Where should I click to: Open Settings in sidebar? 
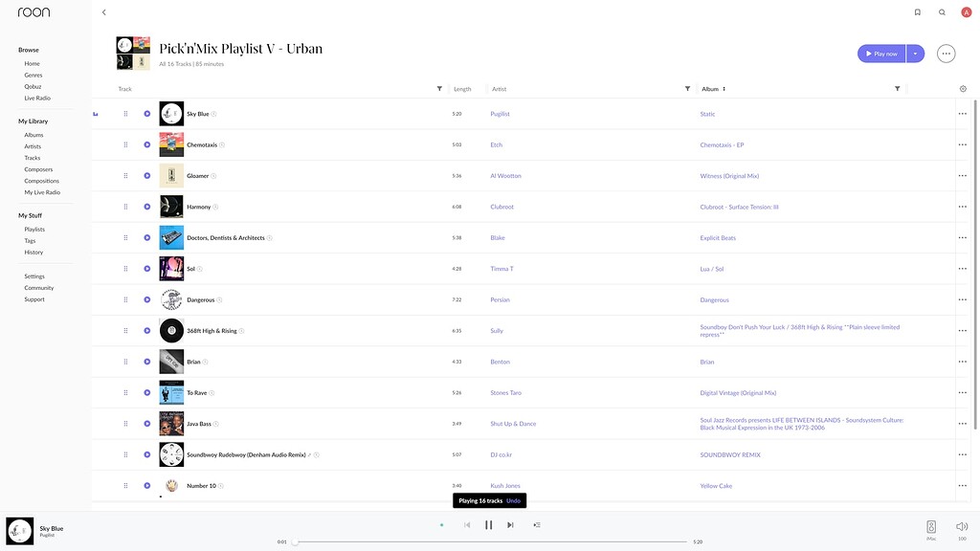pos(34,276)
